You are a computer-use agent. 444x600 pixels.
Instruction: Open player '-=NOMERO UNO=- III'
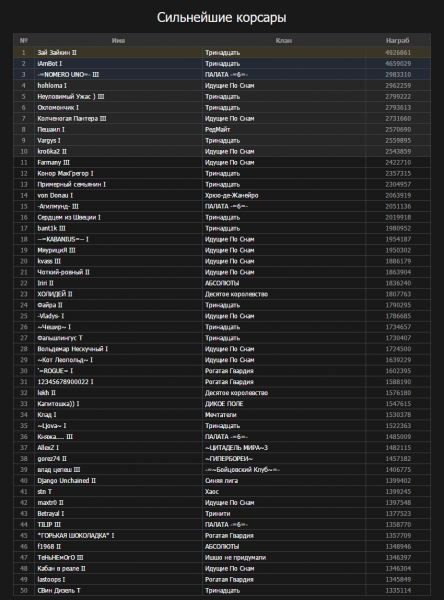(68, 75)
